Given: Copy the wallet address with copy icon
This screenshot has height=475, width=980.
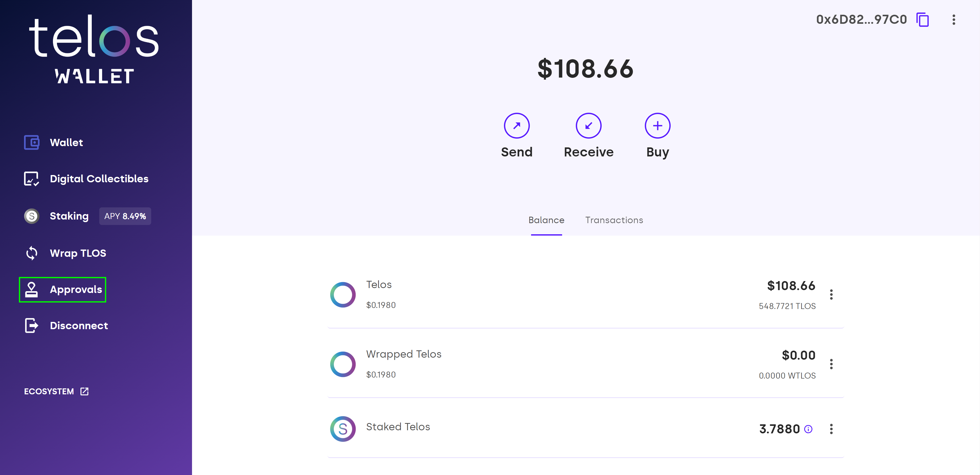Looking at the screenshot, I should [x=922, y=20].
